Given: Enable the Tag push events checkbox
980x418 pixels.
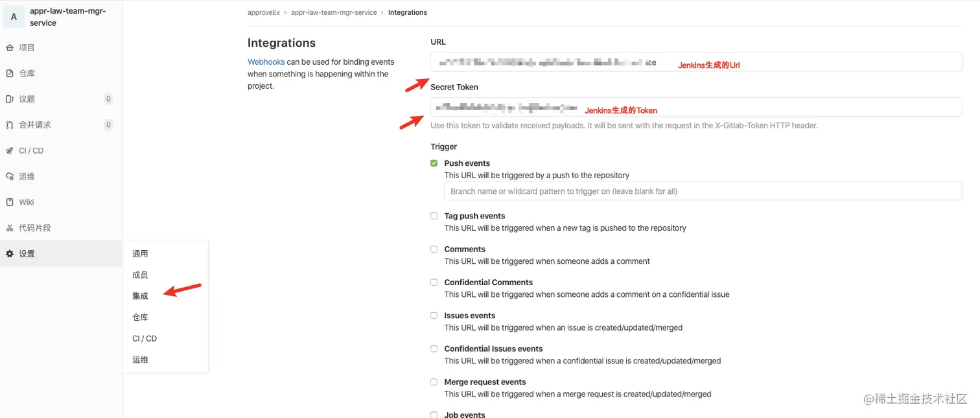Looking at the screenshot, I should 434,216.
